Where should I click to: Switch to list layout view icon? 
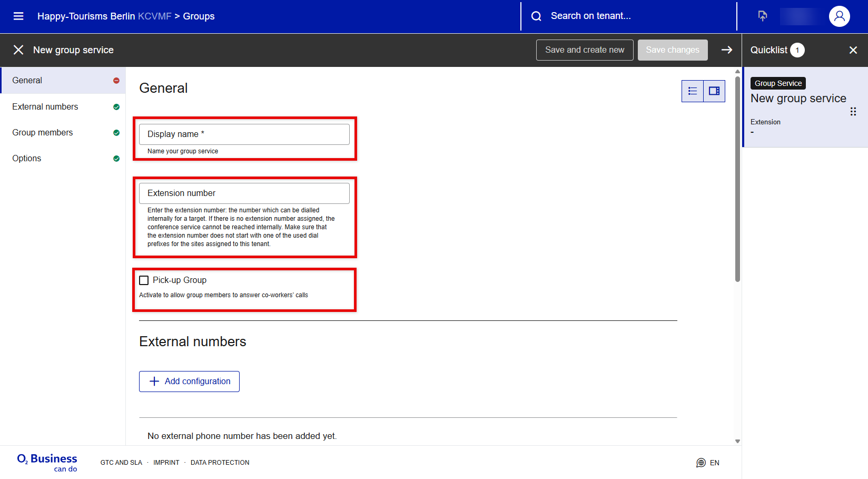pyautogui.click(x=693, y=91)
